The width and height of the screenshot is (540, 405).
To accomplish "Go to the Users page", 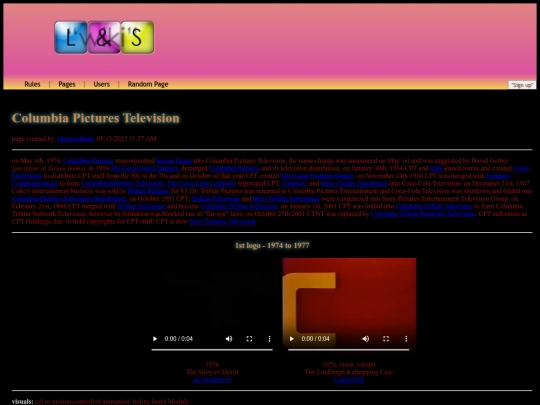I will (102, 84).
